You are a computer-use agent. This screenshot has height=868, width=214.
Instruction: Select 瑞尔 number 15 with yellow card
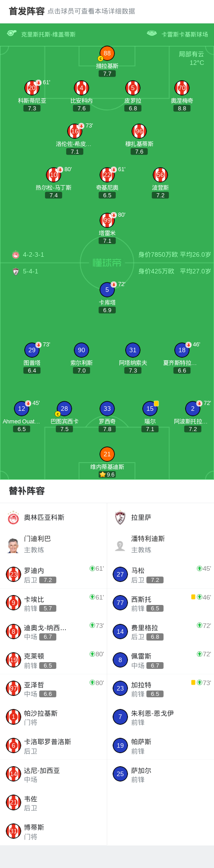pos(150,409)
